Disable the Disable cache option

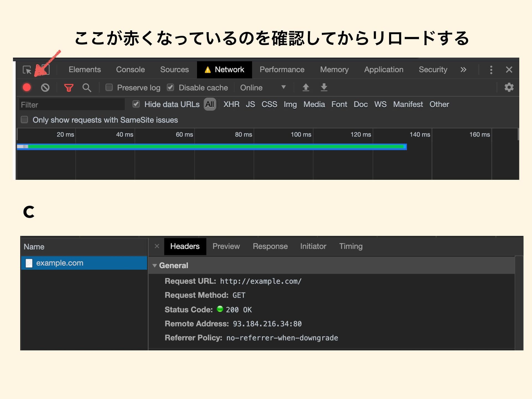tap(170, 87)
